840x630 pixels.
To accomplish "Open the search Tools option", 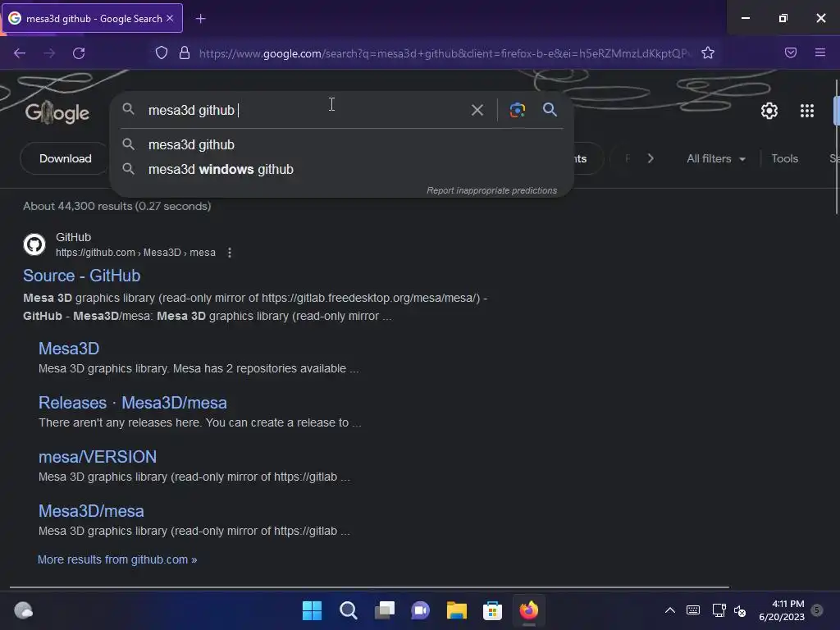I will point(784,158).
